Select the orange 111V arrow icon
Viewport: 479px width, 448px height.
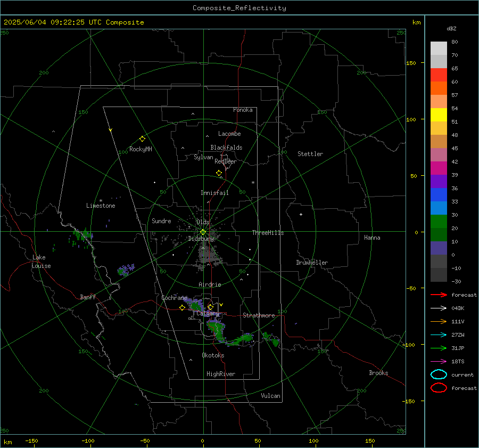pos(439,321)
